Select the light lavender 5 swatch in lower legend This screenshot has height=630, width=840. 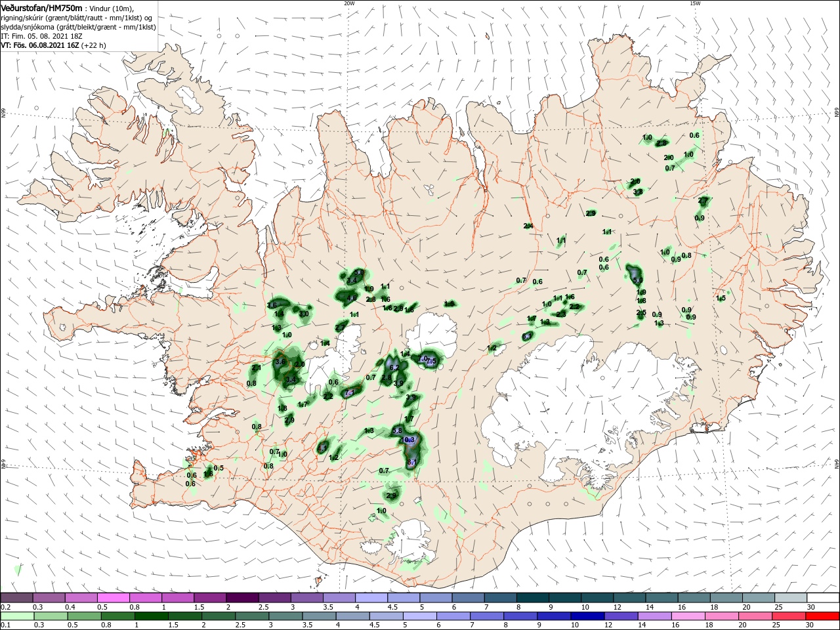(x=420, y=616)
